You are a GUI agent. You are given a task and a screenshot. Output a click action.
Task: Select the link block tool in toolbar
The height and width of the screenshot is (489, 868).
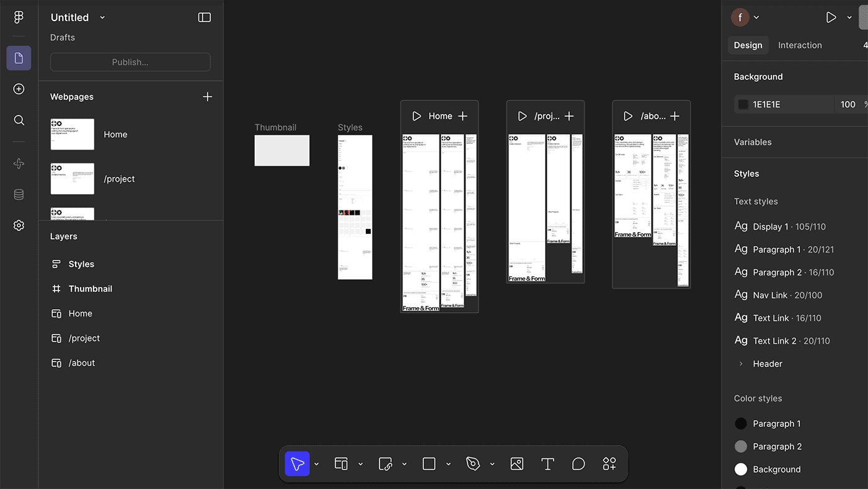coord(385,464)
